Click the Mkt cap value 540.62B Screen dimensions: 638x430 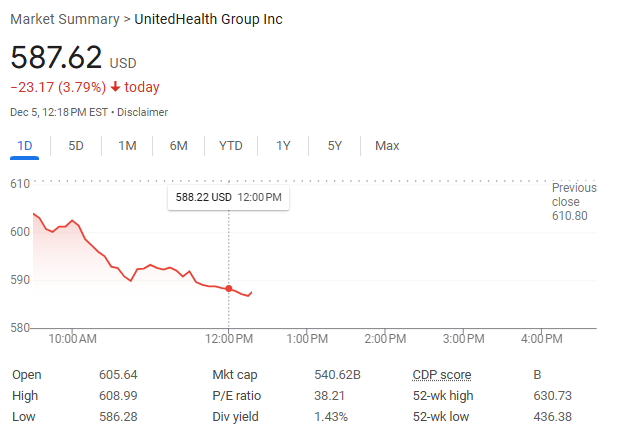point(337,375)
